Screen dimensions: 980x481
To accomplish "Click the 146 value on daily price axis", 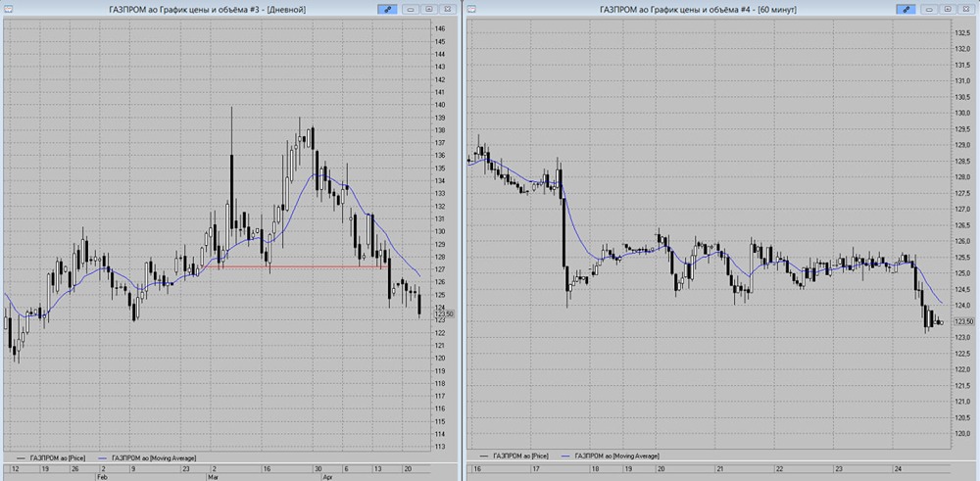I will click(x=440, y=28).
